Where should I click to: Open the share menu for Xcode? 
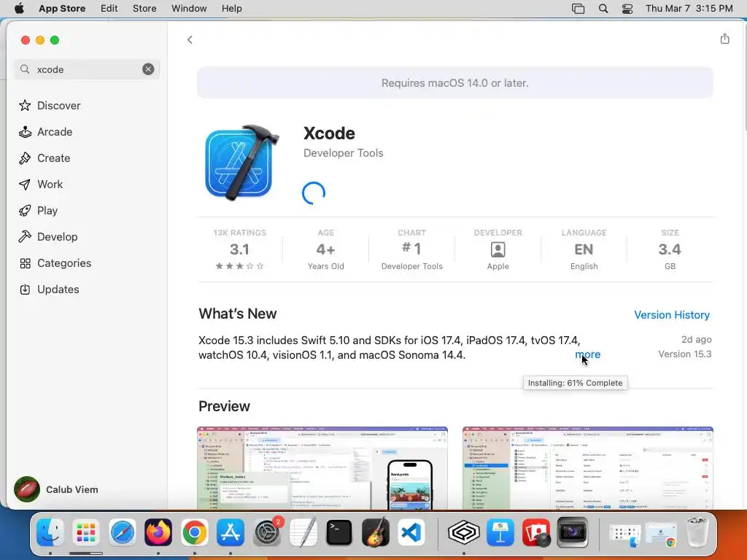pos(724,39)
